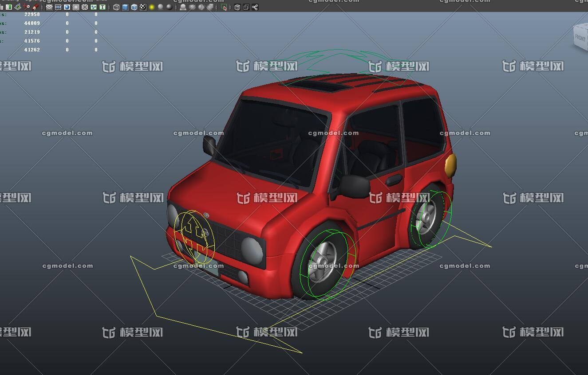
Task: Click the field chart crossed-box icon
Action: coord(85,7)
